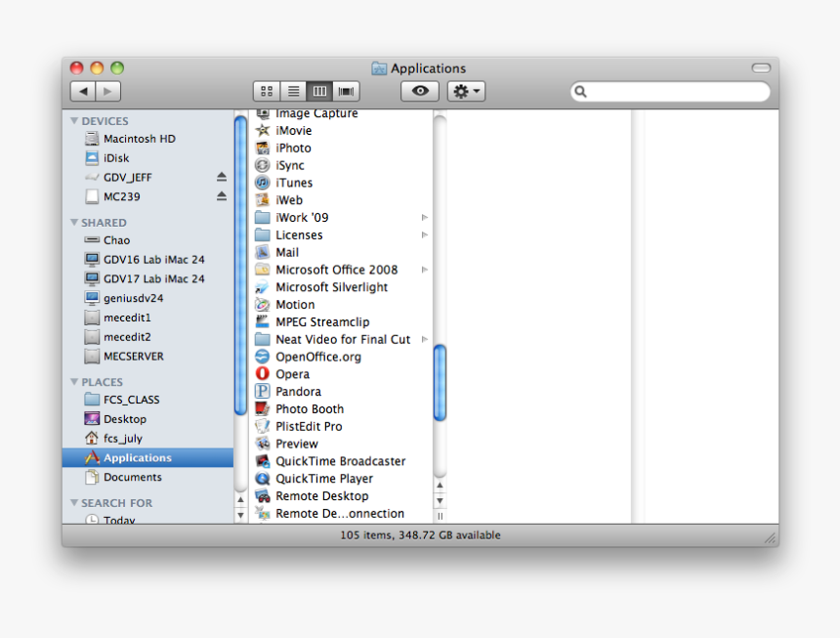Switch to list view
This screenshot has width=840, height=638.
point(293,92)
